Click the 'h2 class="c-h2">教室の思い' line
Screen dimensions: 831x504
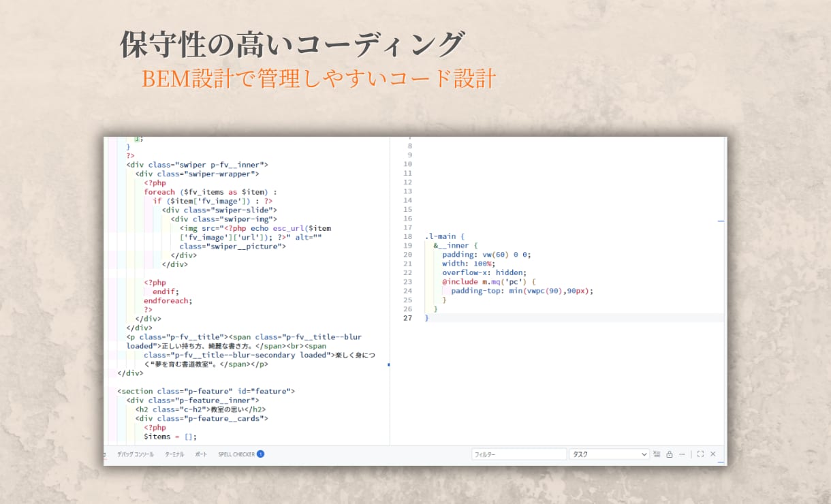point(200,409)
